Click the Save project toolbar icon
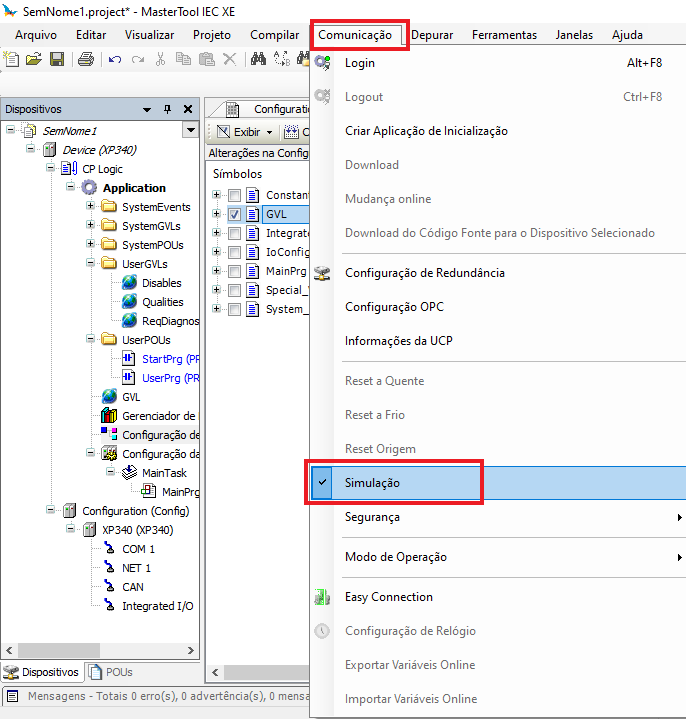 point(56,59)
